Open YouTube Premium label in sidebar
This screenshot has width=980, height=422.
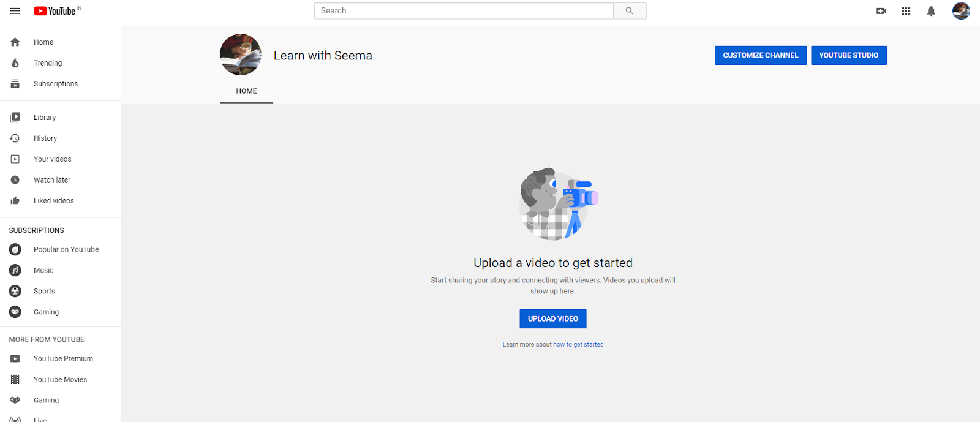63,359
